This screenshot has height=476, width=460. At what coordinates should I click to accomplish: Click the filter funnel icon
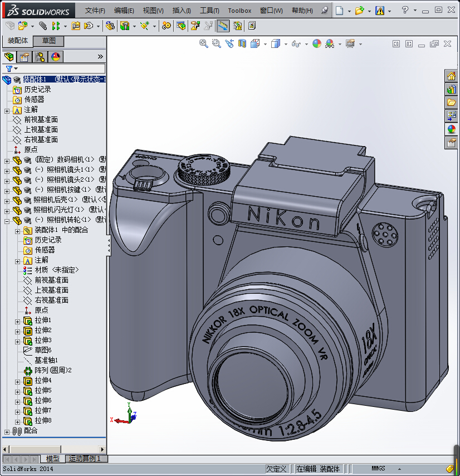tap(9, 69)
